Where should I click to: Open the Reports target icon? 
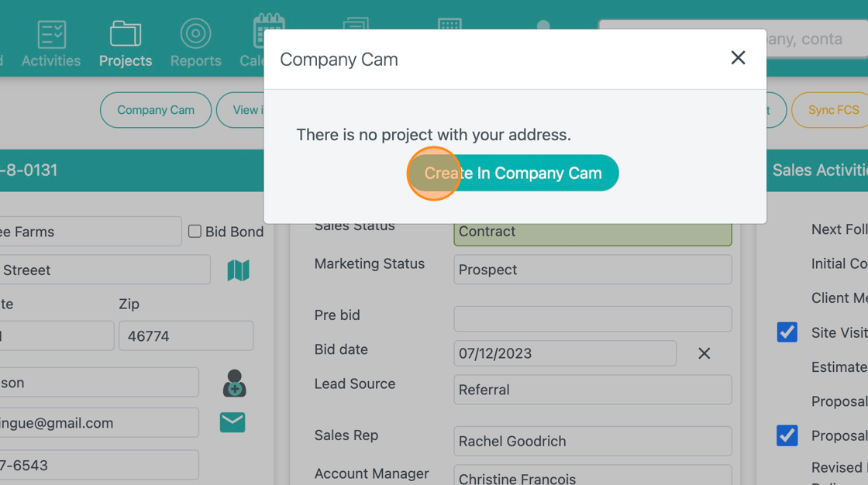click(x=195, y=34)
